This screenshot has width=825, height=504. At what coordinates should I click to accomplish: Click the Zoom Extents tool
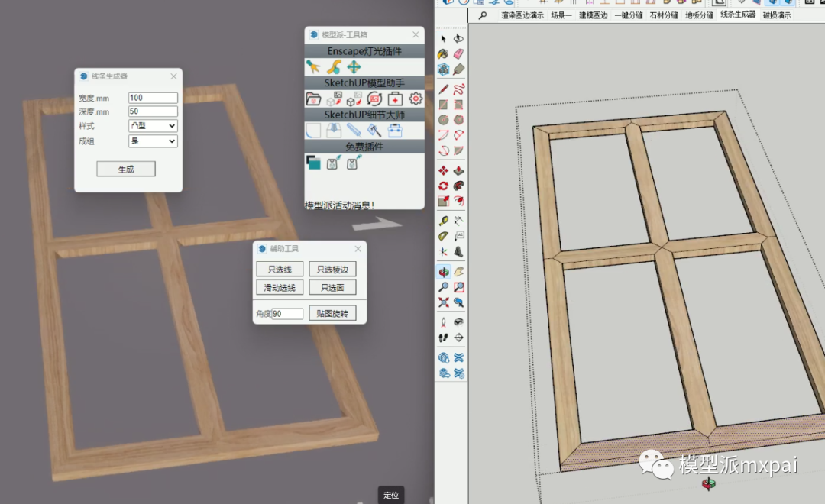pyautogui.click(x=444, y=302)
